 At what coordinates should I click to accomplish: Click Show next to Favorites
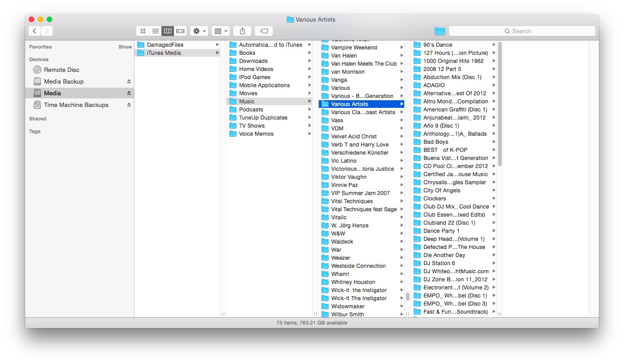click(x=125, y=47)
